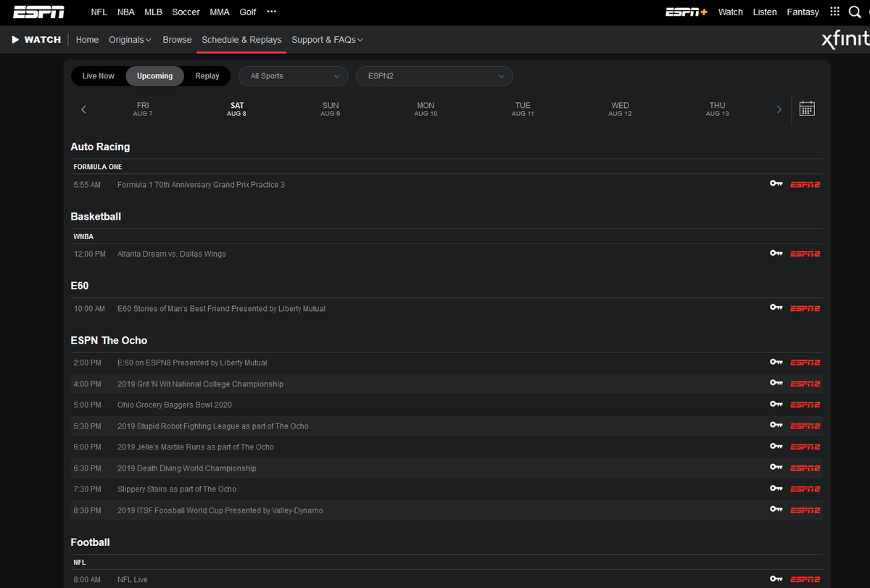Click key icon for Stupid Robot Fighting League

(776, 426)
